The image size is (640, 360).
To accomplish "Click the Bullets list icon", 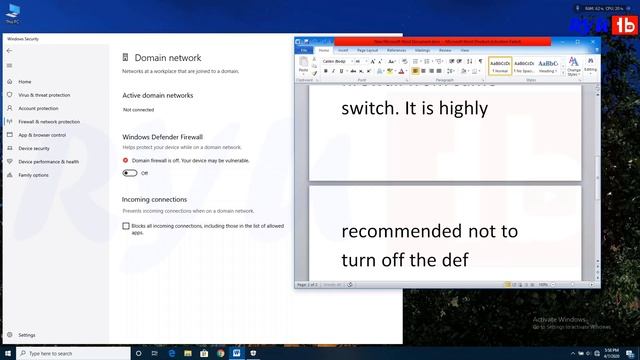I will pos(416,61).
